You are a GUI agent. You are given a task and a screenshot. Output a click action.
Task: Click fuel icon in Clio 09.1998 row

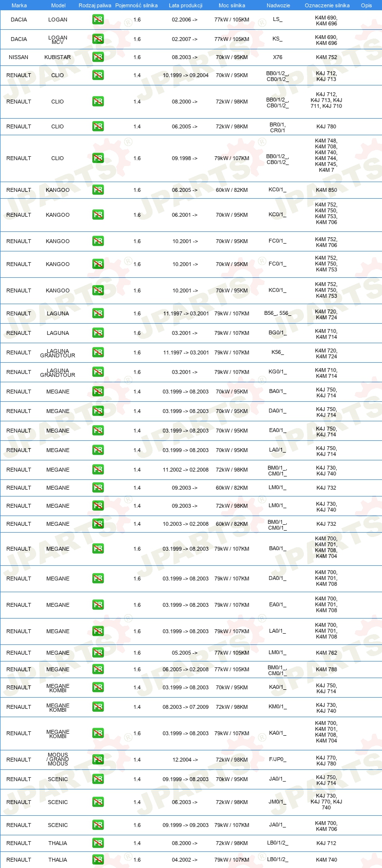98,159
